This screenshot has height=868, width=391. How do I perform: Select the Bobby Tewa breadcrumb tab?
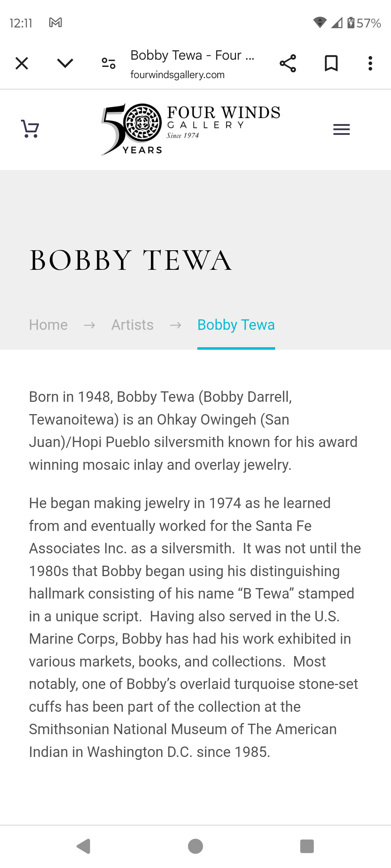tap(236, 325)
